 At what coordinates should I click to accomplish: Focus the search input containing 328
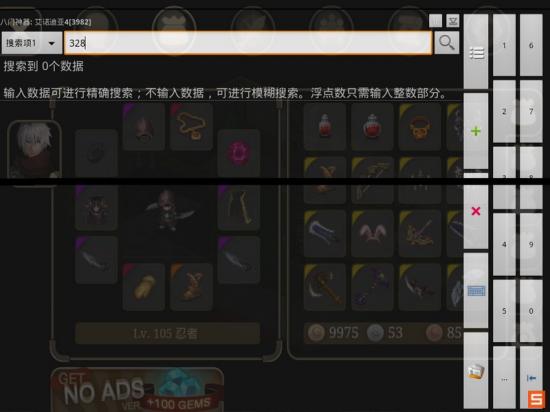click(248, 43)
